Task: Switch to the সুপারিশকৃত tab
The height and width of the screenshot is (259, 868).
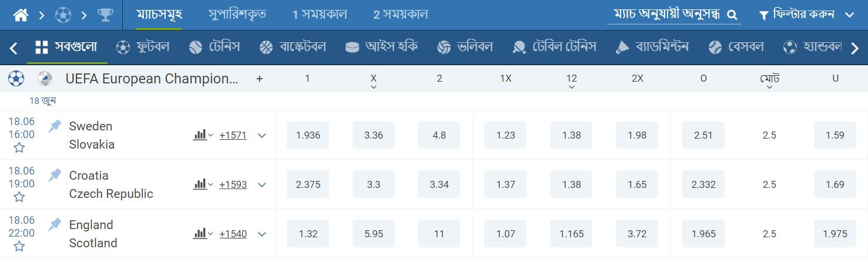Action: [237, 15]
